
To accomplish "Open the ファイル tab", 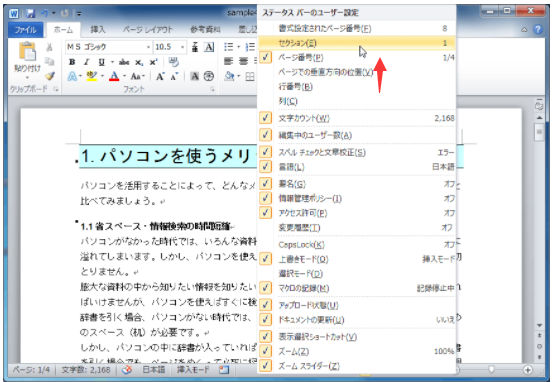I will click(25, 30).
